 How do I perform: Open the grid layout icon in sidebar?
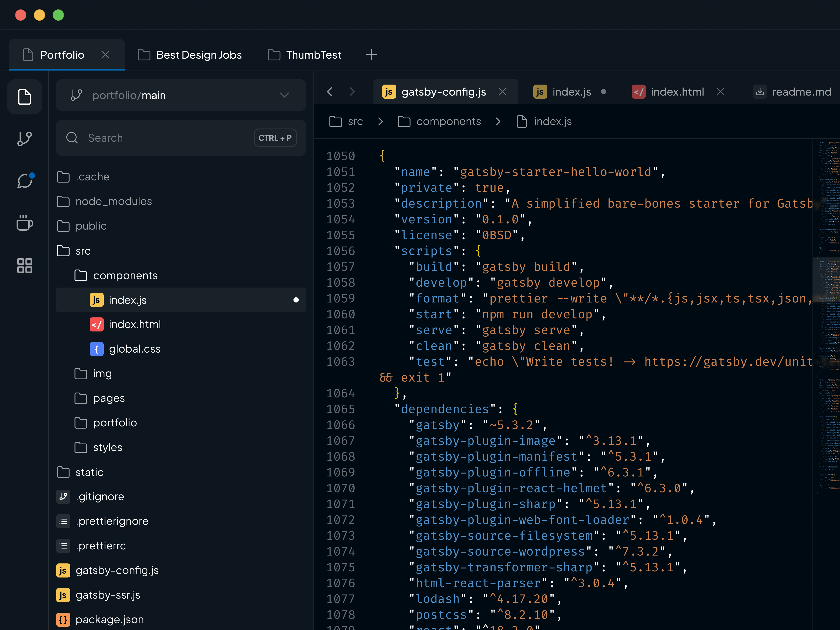[24, 265]
